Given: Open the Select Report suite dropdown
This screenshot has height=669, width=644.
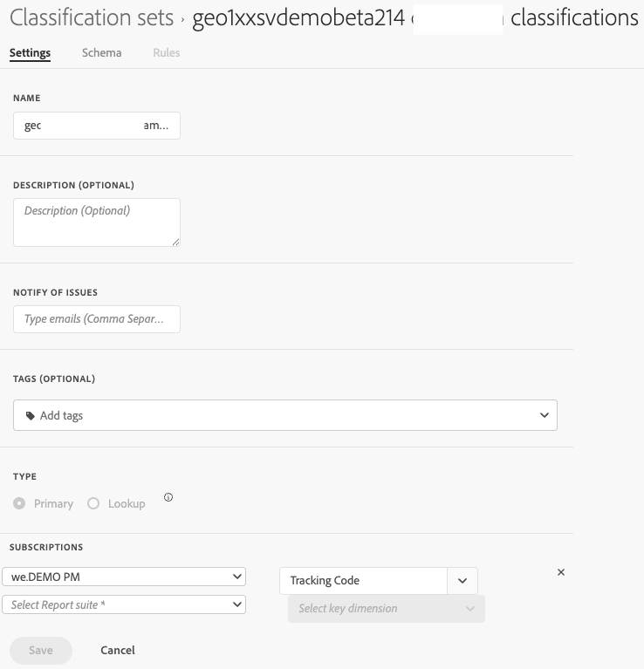Looking at the screenshot, I should 124,604.
